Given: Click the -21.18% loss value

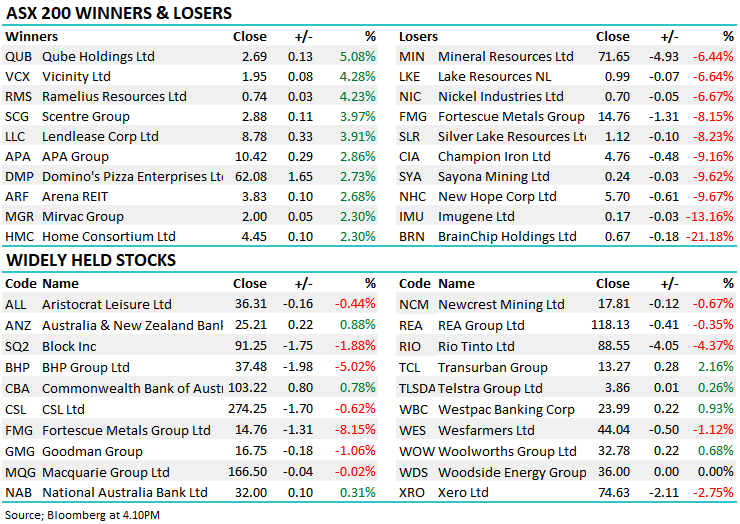Looking at the screenshot, I should point(711,237).
